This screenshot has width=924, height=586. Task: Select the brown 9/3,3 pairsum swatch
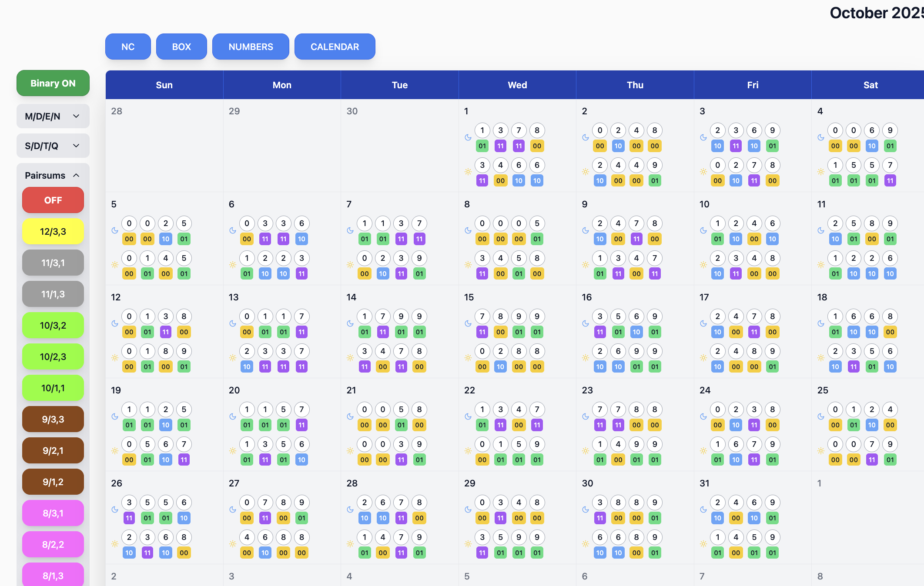click(x=53, y=419)
